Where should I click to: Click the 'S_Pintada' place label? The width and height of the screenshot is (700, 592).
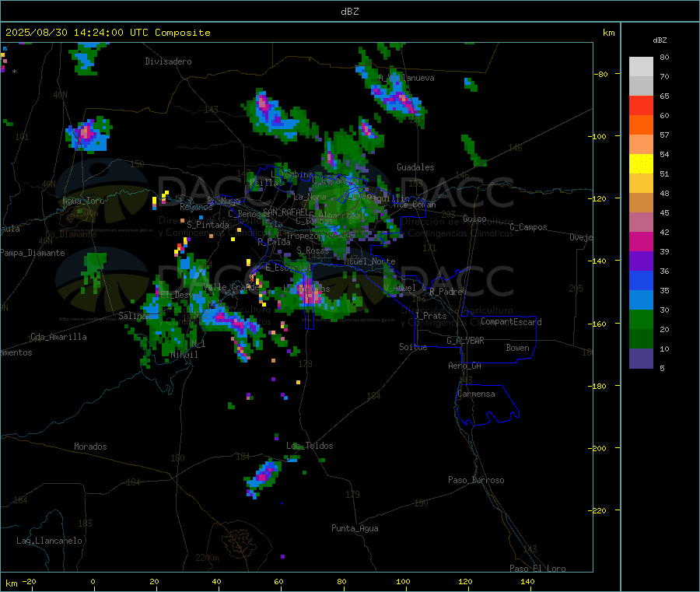click(x=208, y=225)
